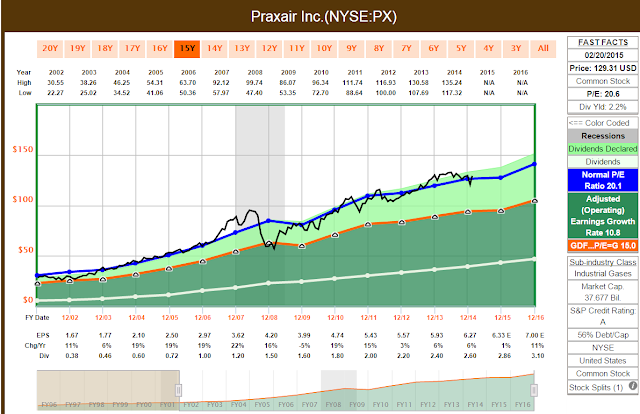This screenshot has height=414, width=640.
Task: Grab the left range slider handle
Action: point(178,390)
